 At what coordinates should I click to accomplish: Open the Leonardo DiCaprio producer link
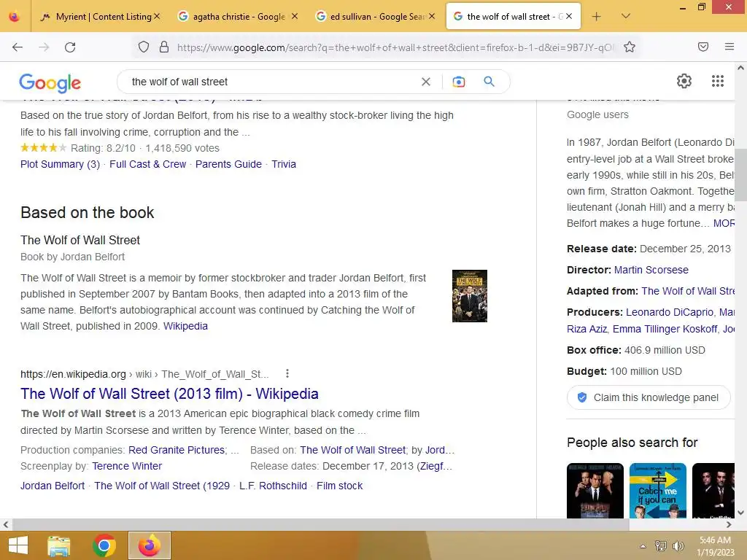(670, 312)
